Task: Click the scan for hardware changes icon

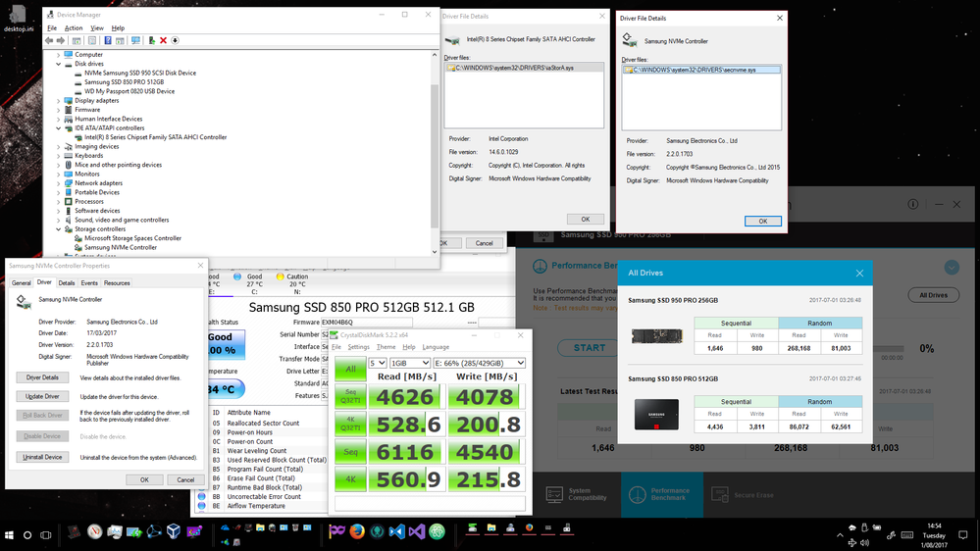Action: point(137,40)
